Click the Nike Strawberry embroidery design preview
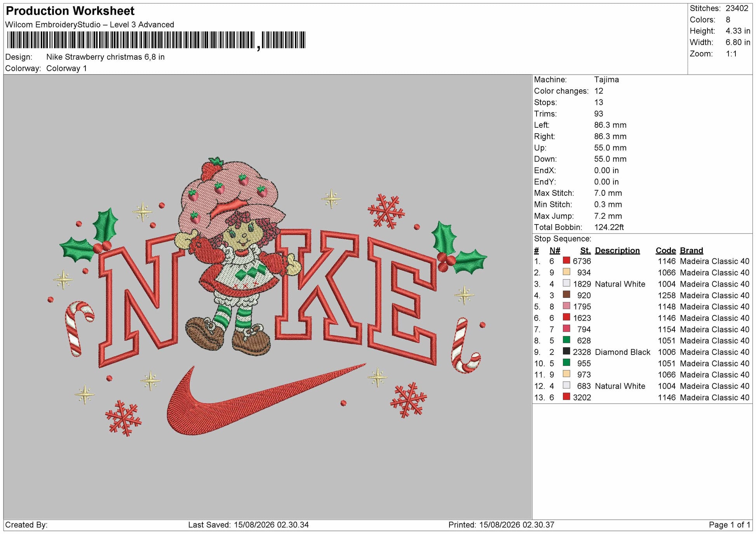Screen dimensions: 756x534 pyautogui.click(x=268, y=297)
